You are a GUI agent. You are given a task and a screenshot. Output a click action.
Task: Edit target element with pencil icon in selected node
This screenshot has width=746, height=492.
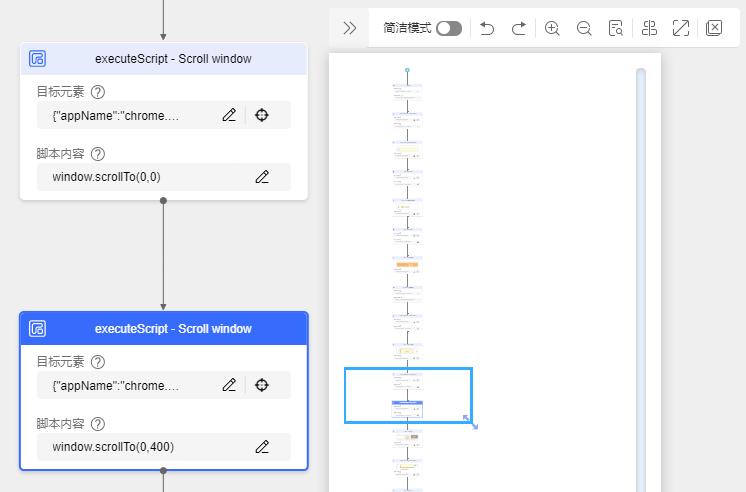pos(229,384)
